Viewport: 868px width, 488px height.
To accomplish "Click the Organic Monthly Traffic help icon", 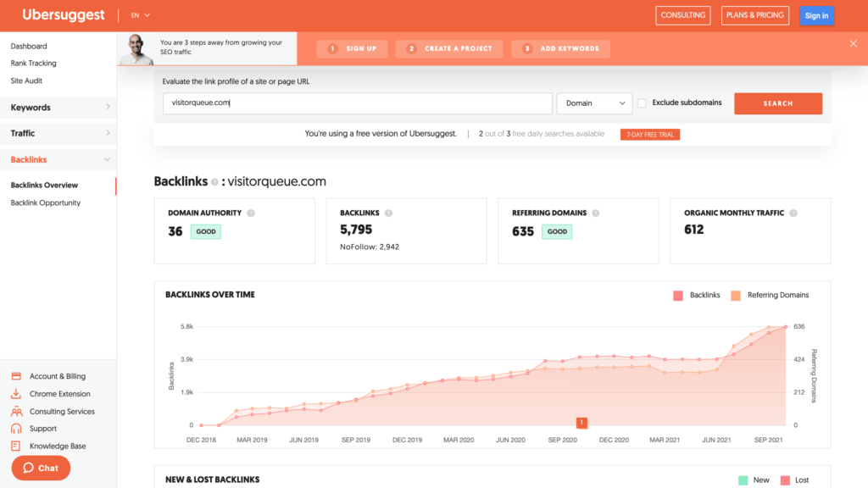I will click(x=793, y=213).
